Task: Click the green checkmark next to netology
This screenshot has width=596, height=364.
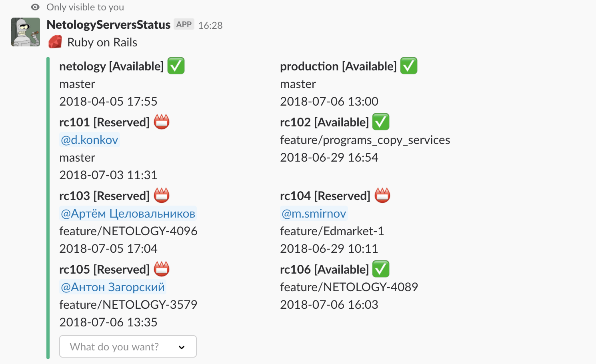Action: click(176, 66)
